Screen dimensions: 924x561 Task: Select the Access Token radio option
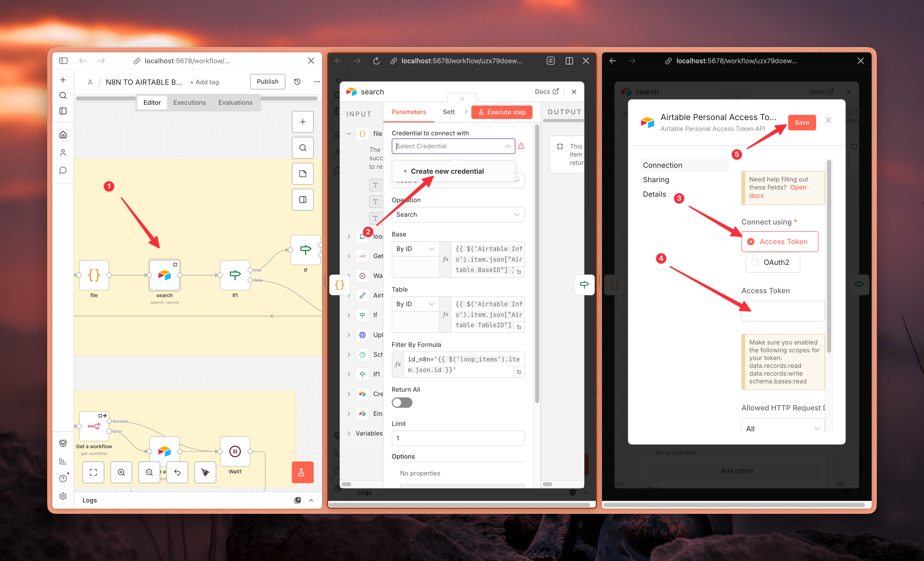point(751,242)
